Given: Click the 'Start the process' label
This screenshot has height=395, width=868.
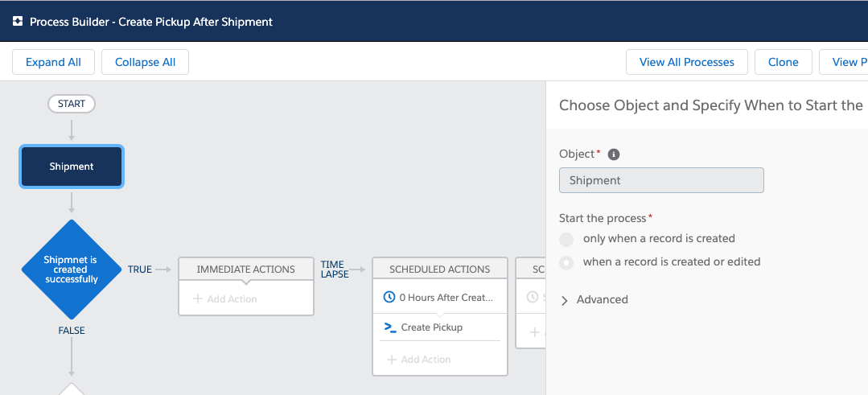Looking at the screenshot, I should [603, 219].
